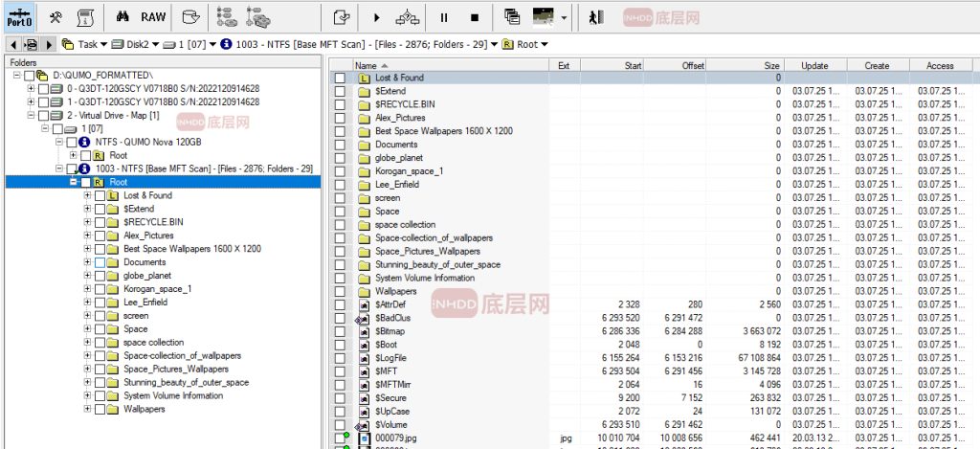Image resolution: width=980 pixels, height=449 pixels.
Task: Click the Name column header
Action: pyautogui.click(x=450, y=65)
